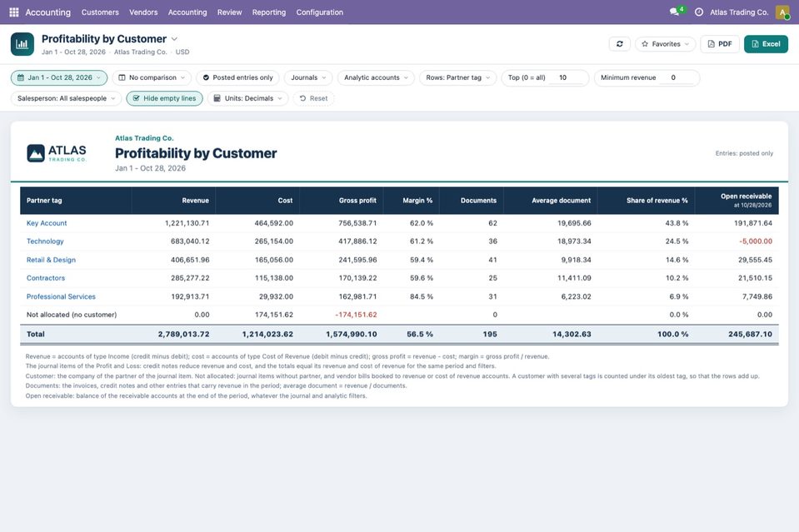799x532 pixels.
Task: Click the total margin 56.5 %
Action: [420, 334]
